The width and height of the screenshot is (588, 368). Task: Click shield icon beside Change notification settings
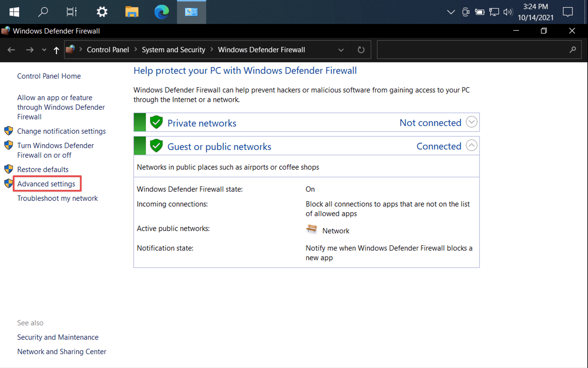(9, 131)
